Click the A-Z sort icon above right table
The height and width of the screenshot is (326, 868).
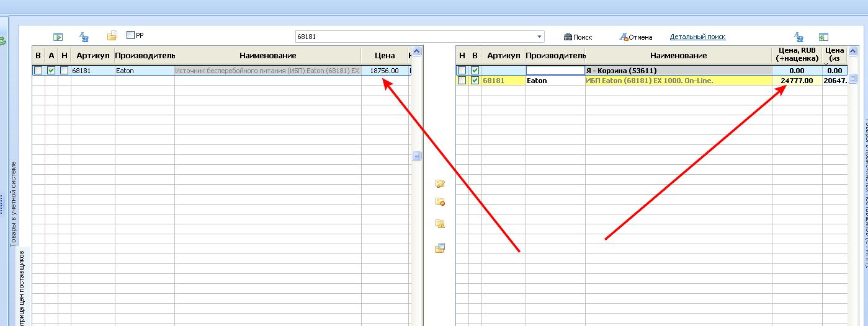click(799, 37)
